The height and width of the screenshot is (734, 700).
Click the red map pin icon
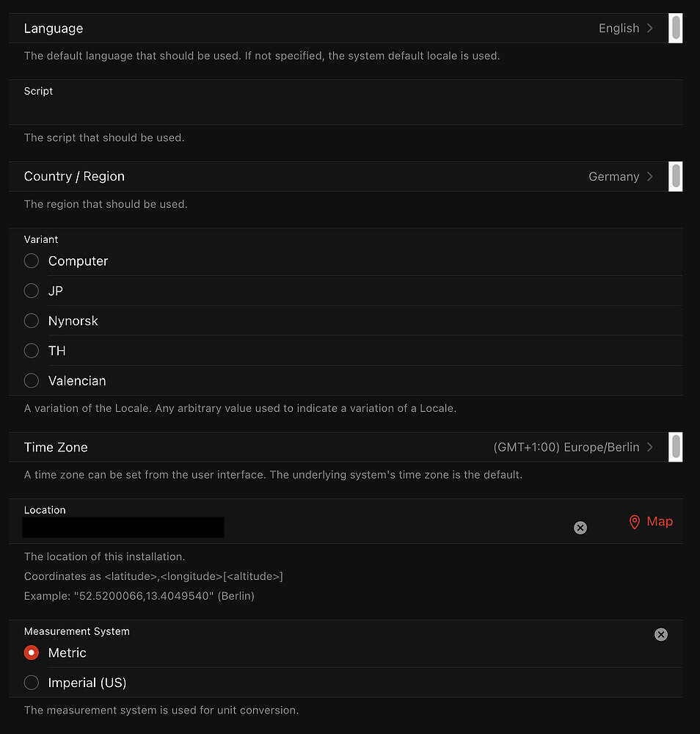tap(635, 522)
